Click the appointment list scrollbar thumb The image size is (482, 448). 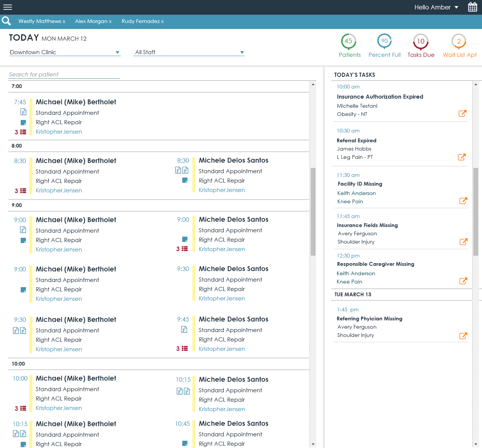tap(313, 212)
